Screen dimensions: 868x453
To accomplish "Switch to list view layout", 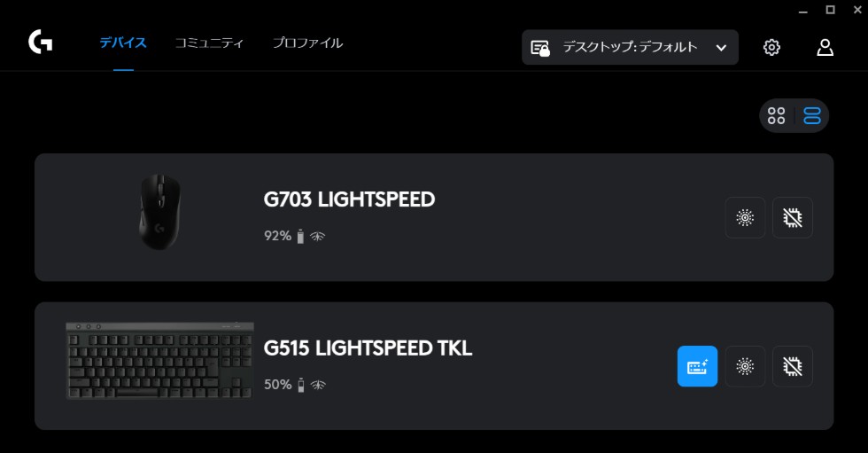I will click(811, 116).
